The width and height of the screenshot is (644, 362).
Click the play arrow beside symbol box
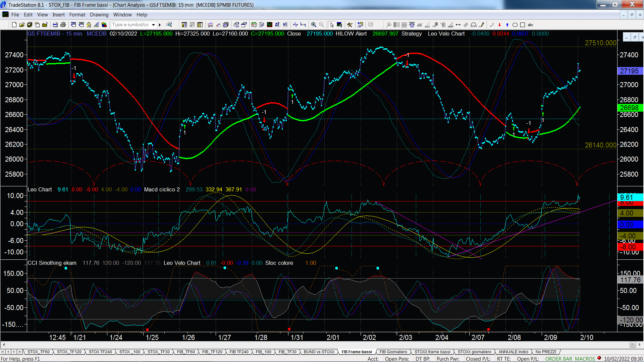click(x=160, y=25)
